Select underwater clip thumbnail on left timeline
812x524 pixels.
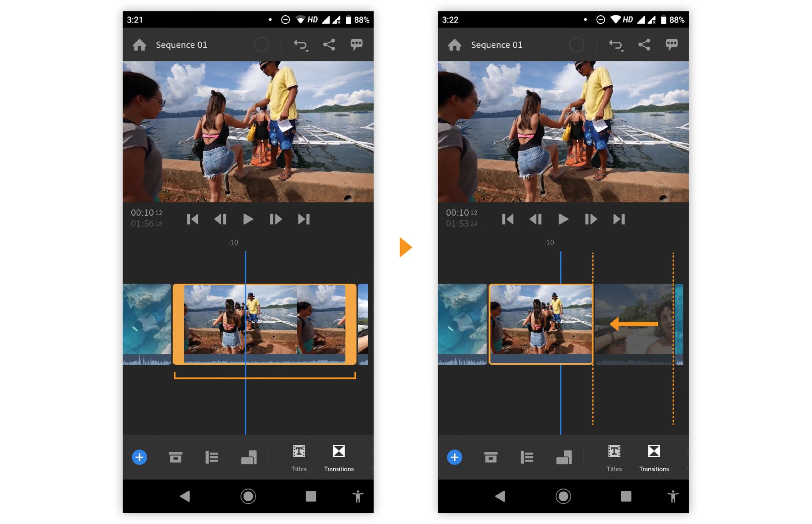[x=146, y=319]
